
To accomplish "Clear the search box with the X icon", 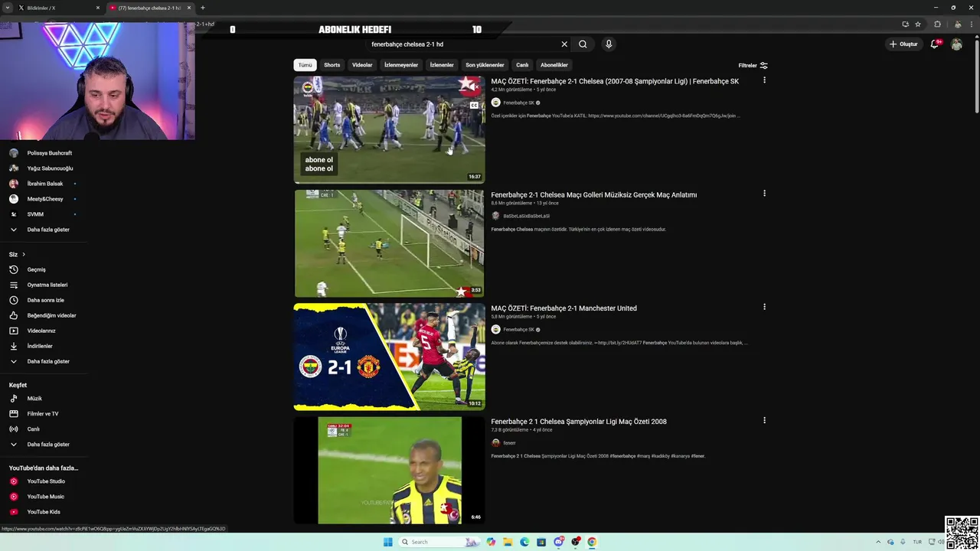I will tap(564, 44).
